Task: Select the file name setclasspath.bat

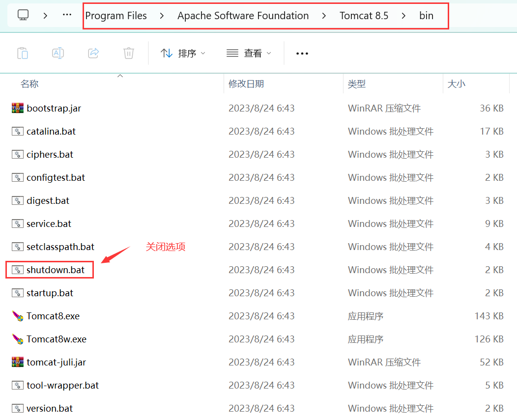Action: [60, 247]
